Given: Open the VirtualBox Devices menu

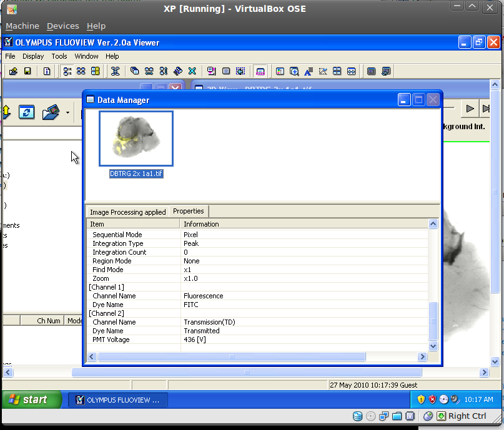Looking at the screenshot, I should point(63,26).
